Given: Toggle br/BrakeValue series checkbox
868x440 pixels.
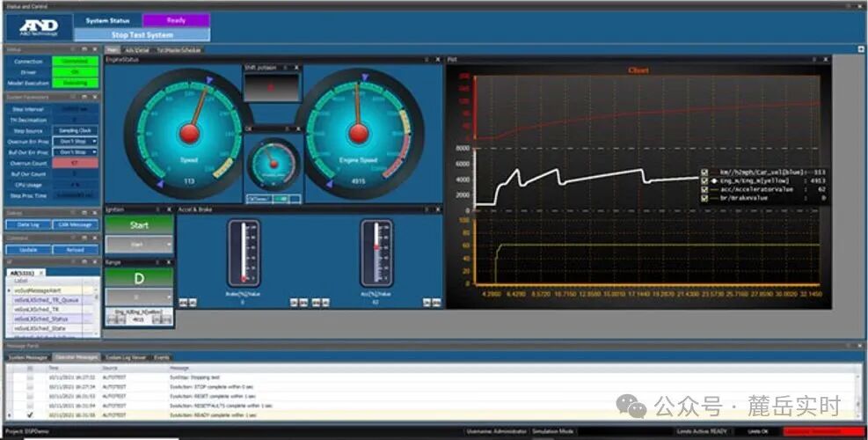Looking at the screenshot, I should 704,198.
